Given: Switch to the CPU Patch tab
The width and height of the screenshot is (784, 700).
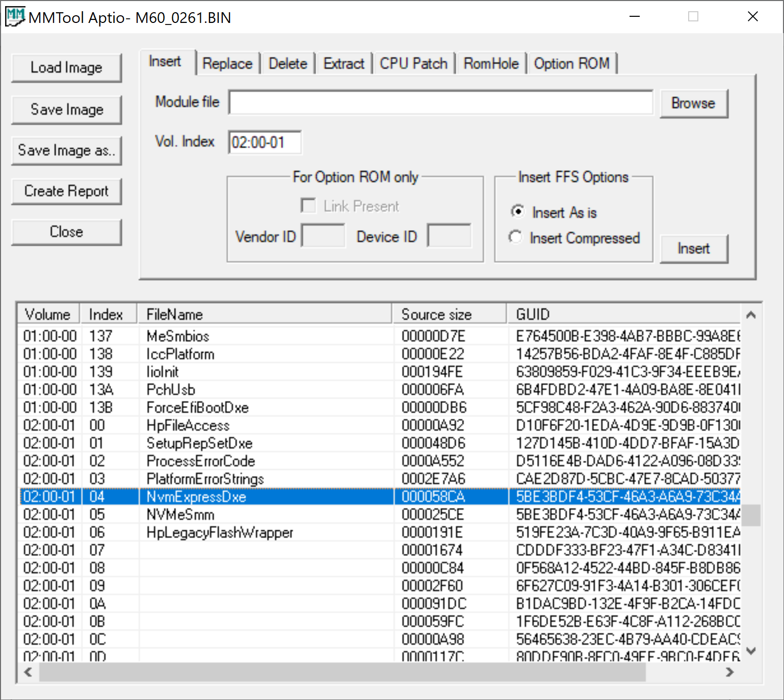Looking at the screenshot, I should click(x=413, y=64).
